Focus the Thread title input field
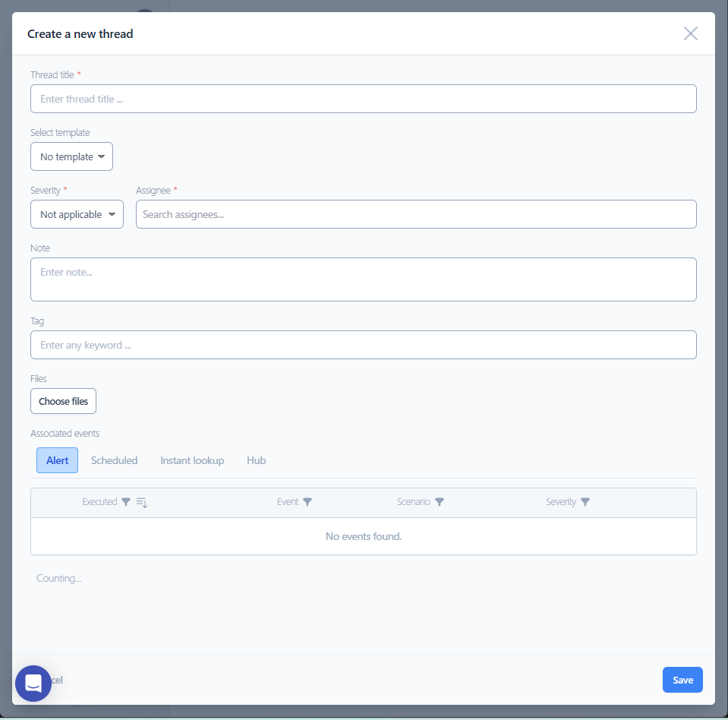This screenshot has width=728, height=720. point(363,99)
